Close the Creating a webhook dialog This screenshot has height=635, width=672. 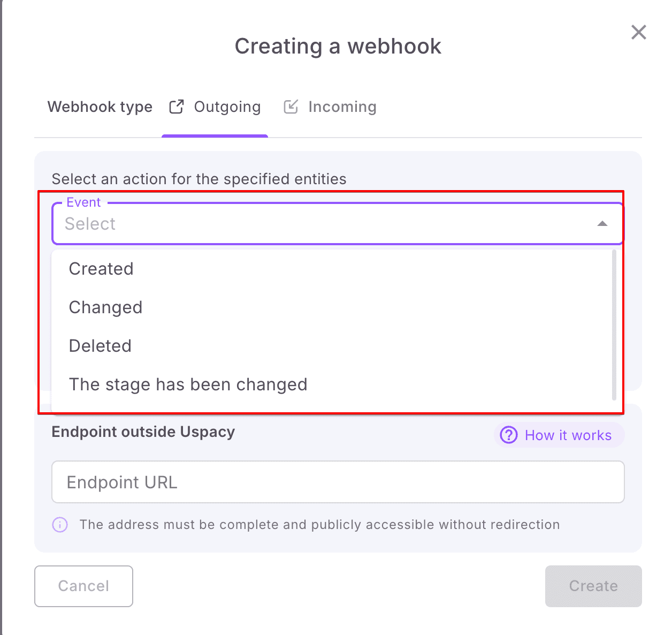[638, 32]
